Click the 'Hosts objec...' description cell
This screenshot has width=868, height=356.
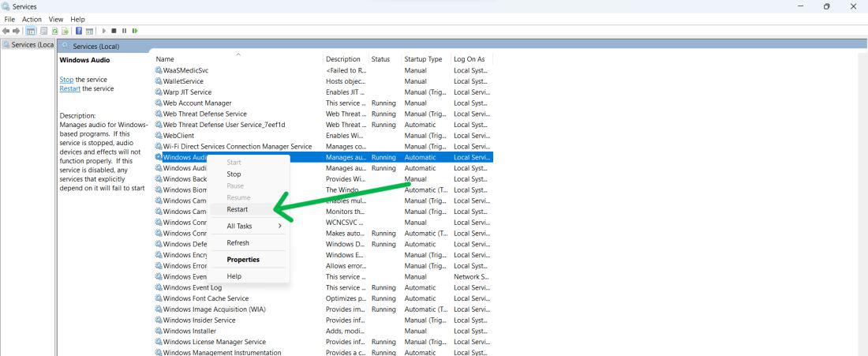(x=346, y=81)
